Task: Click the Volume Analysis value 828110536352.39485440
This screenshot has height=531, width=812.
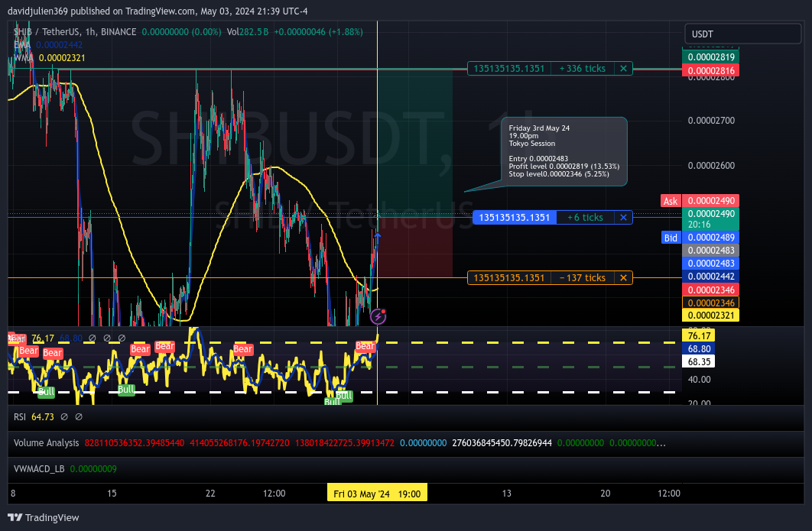Action: tap(134, 443)
